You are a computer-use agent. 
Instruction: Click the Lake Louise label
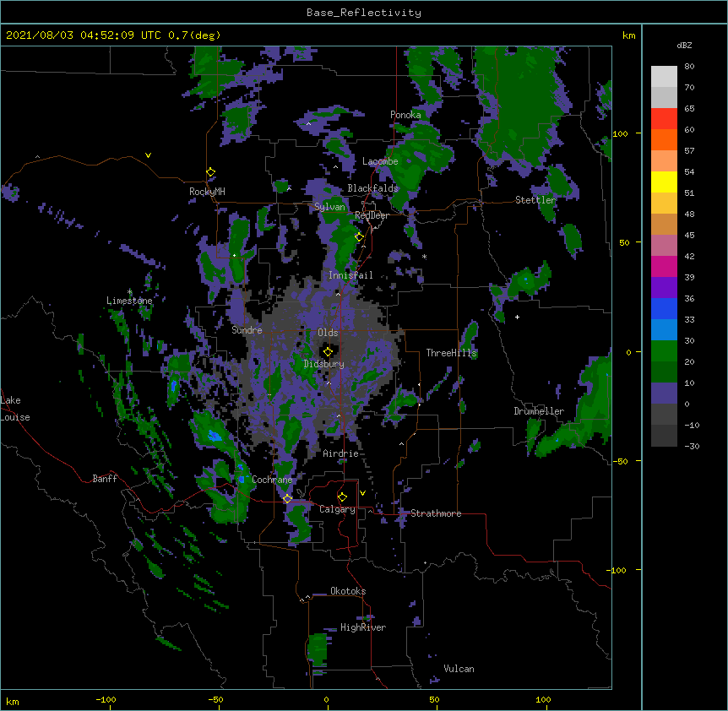coord(15,409)
